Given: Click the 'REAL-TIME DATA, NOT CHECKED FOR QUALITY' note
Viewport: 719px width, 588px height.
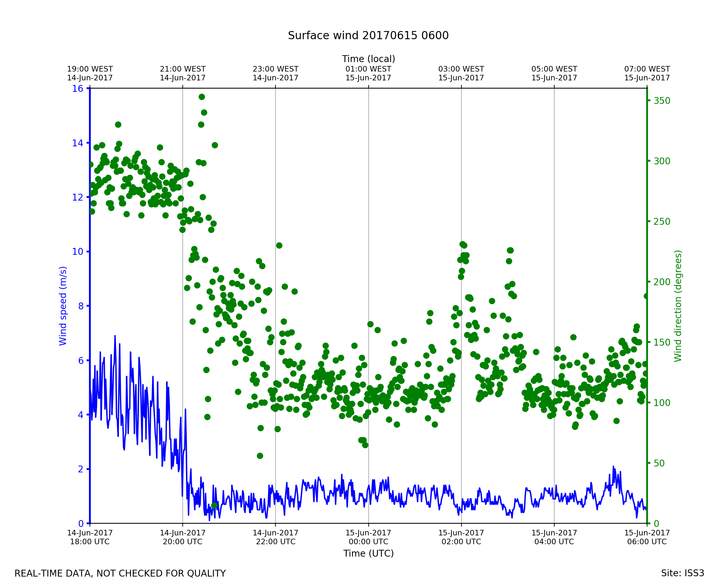Looking at the screenshot, I should 120,574.
